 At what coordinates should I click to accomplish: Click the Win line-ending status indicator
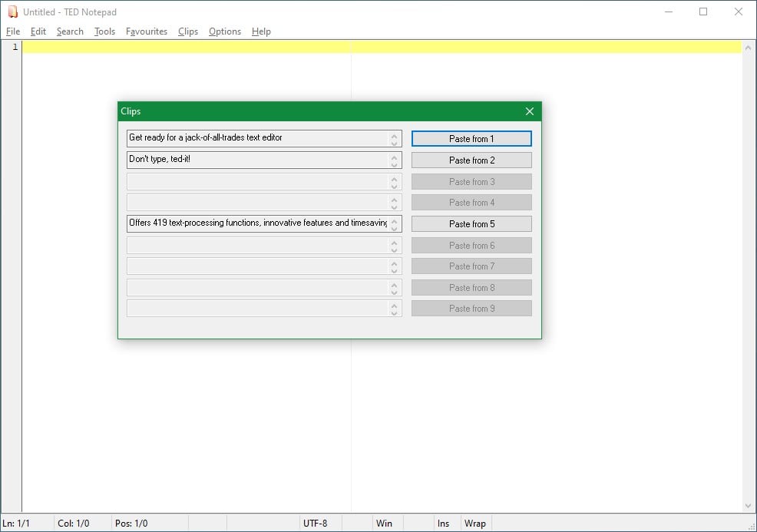(384, 524)
